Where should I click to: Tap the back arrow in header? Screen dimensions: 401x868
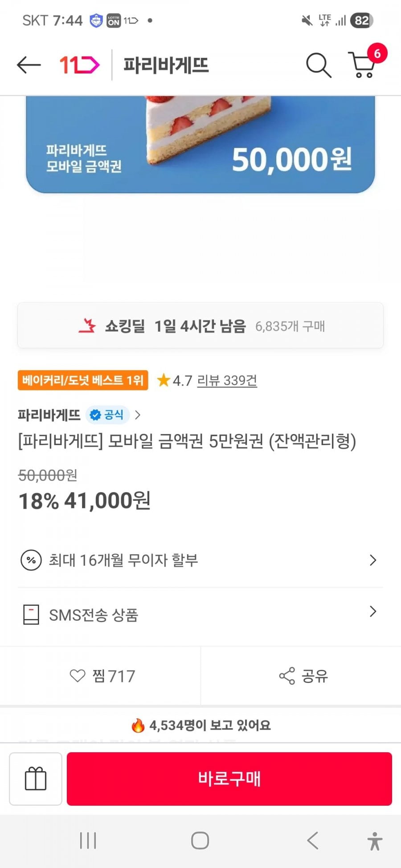pyautogui.click(x=29, y=65)
